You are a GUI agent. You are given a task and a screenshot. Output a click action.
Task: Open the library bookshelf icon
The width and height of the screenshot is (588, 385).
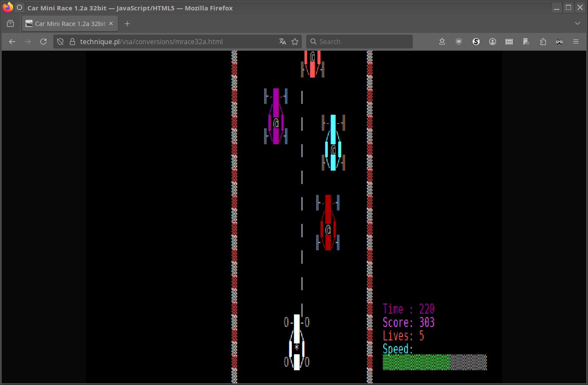click(x=509, y=42)
